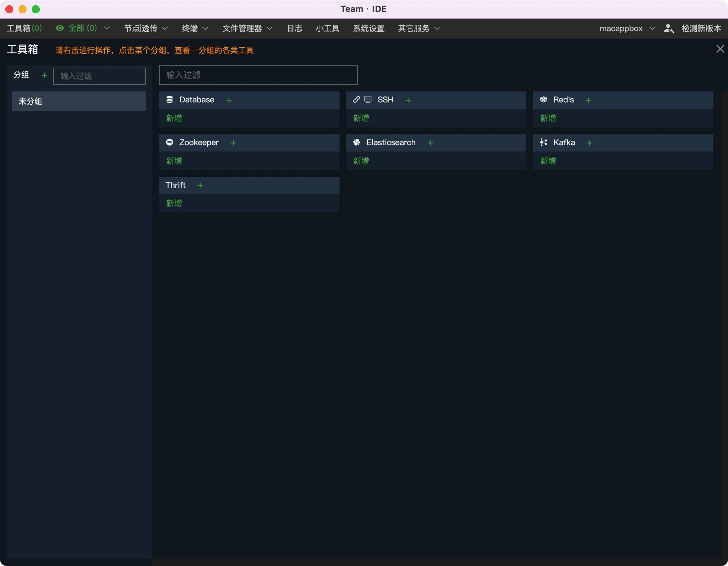This screenshot has width=728, height=566.
Task: Add new Elasticsearch via plus icon
Action: (430, 143)
